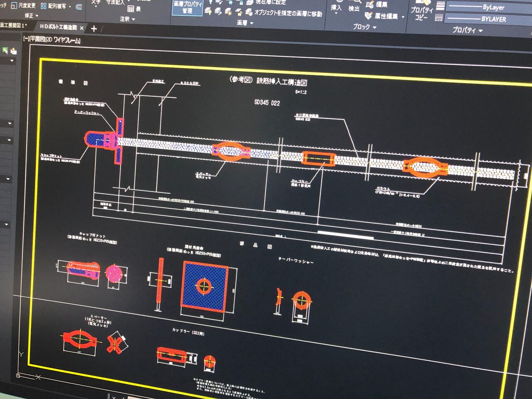Screen dimensions: 532x399
Task: Expand the プロパティ ribbon panel
Action: [x=468, y=30]
